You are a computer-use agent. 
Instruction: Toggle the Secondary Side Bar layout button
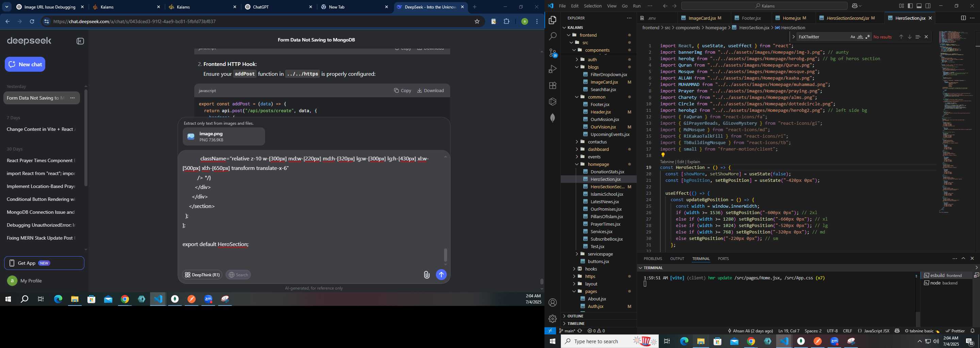tap(928, 6)
